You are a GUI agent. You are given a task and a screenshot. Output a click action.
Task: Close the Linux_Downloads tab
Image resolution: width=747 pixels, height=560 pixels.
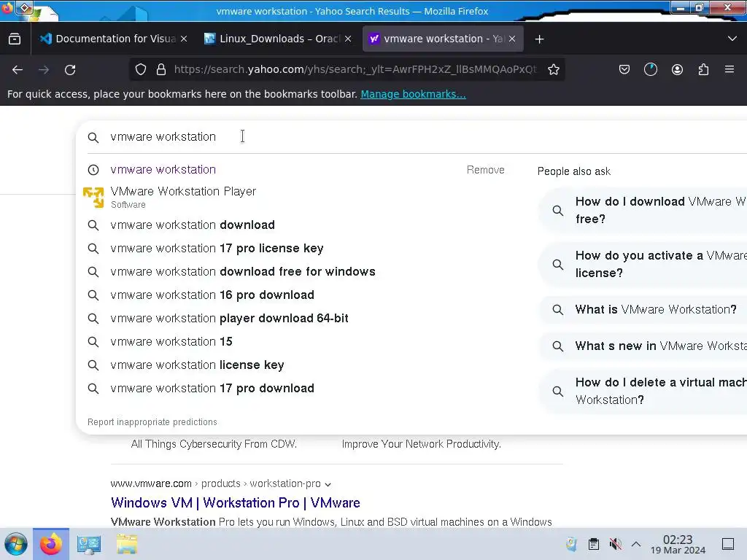point(348,39)
